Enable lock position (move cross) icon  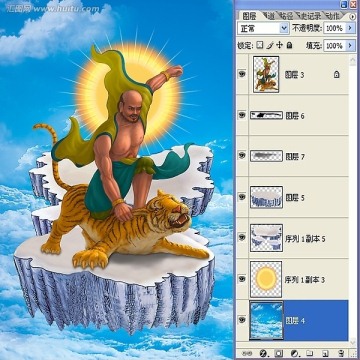coord(279,45)
